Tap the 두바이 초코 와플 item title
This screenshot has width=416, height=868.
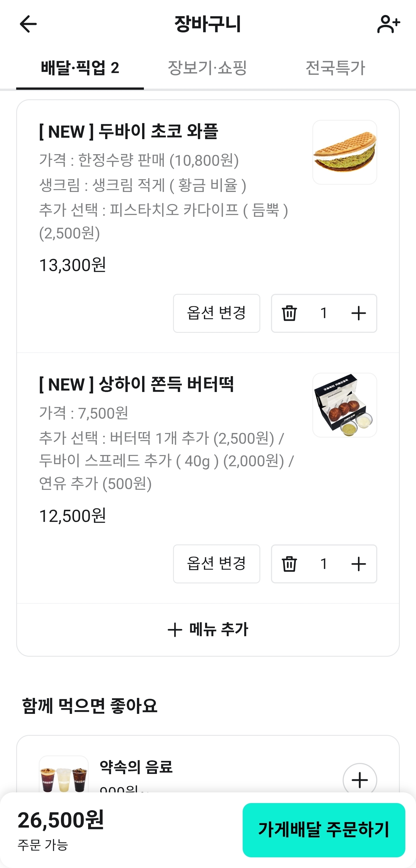click(x=129, y=131)
